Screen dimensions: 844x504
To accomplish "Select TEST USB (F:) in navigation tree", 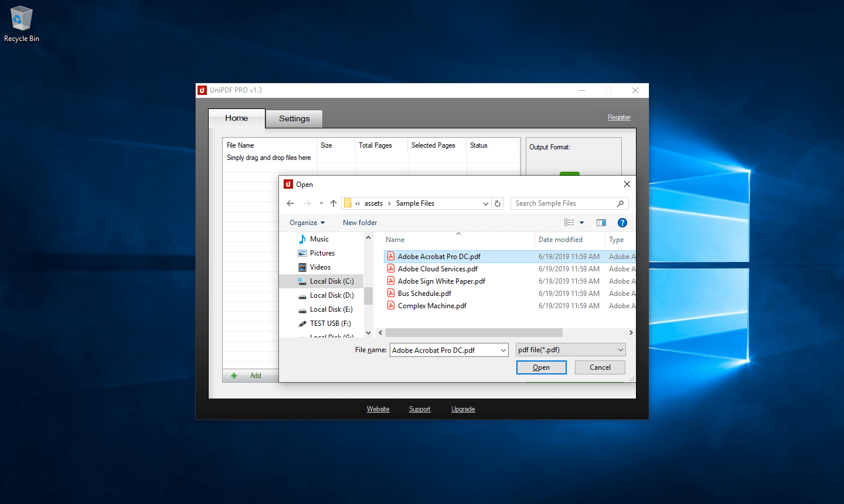I will [x=330, y=323].
